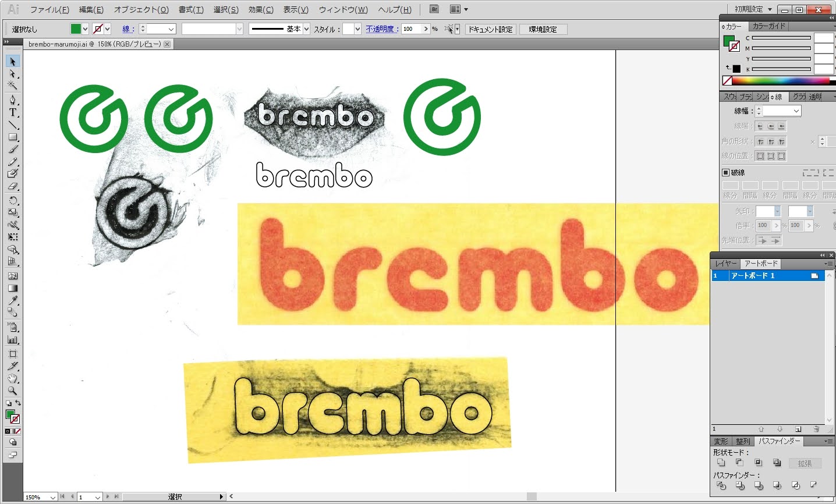Open the 効果(C) menu

260,10
